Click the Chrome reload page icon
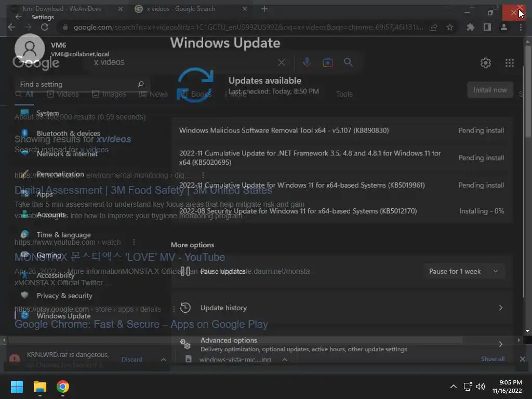Viewport: 532px width, 399px height. [x=45, y=27]
